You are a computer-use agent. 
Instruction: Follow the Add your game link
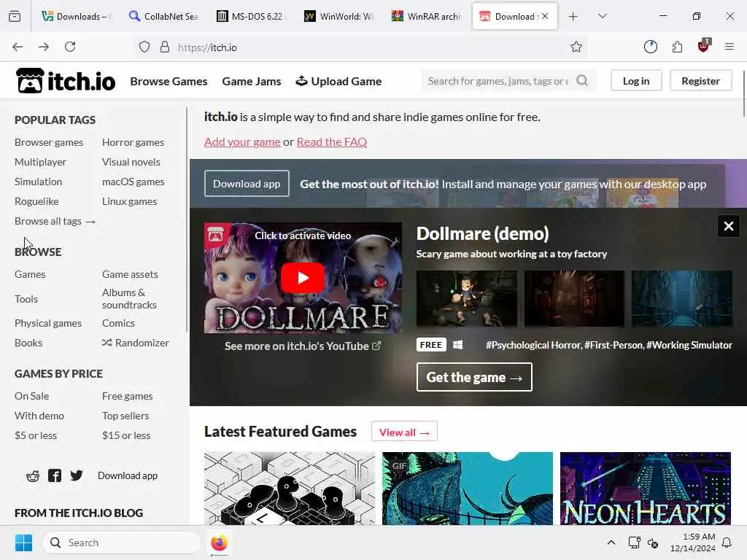(x=242, y=142)
